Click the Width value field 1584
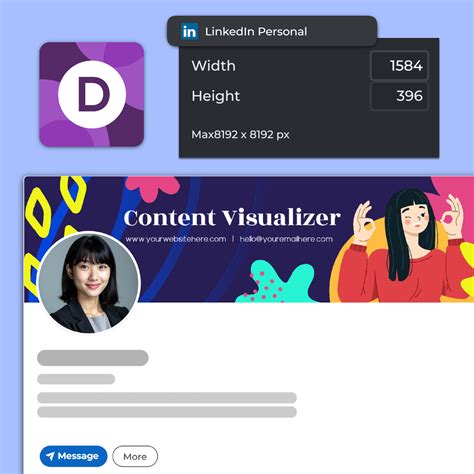Image resolution: width=474 pixels, height=474 pixels. [399, 66]
